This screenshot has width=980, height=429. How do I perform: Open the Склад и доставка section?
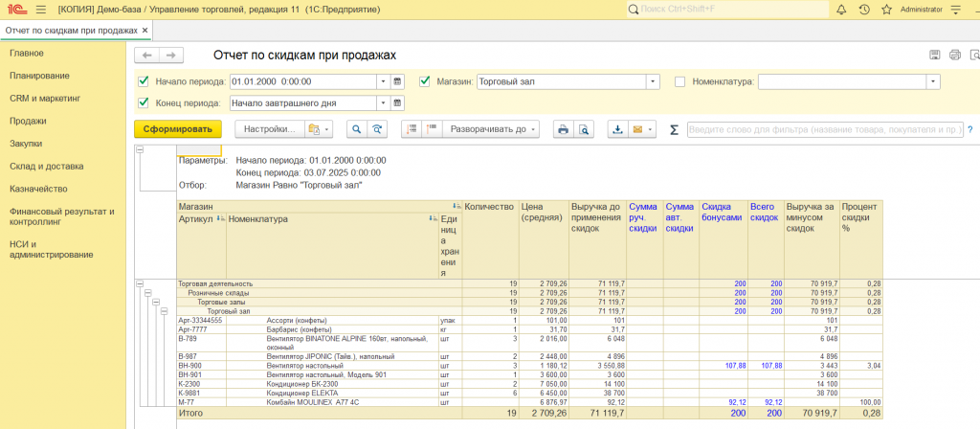47,167
